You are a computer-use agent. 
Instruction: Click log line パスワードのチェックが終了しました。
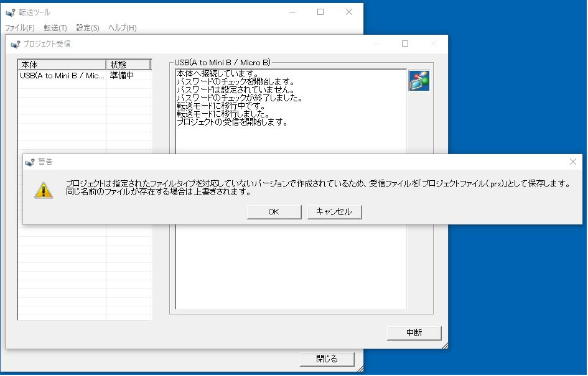[x=240, y=98]
